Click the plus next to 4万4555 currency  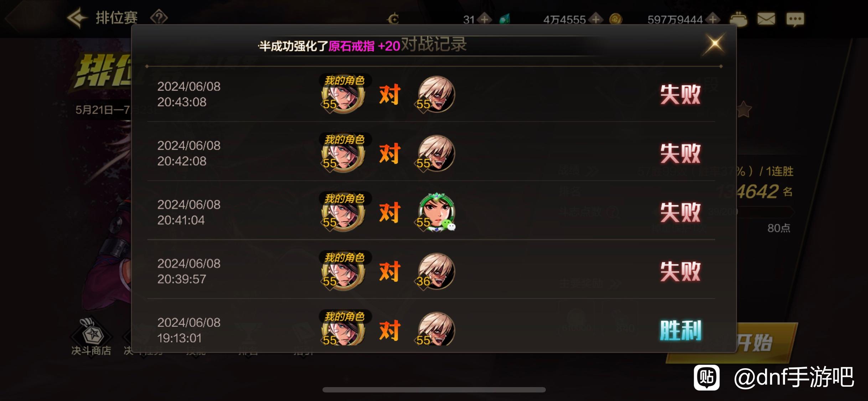(x=596, y=19)
